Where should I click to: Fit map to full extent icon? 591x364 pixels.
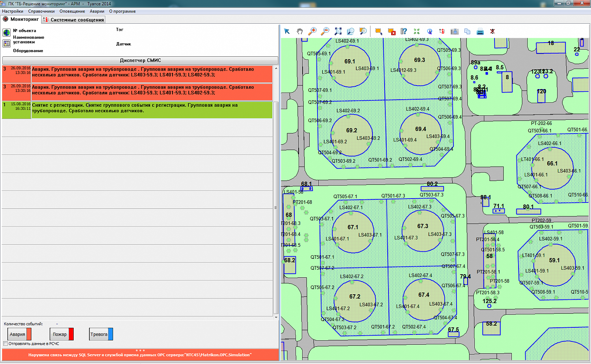tap(338, 31)
